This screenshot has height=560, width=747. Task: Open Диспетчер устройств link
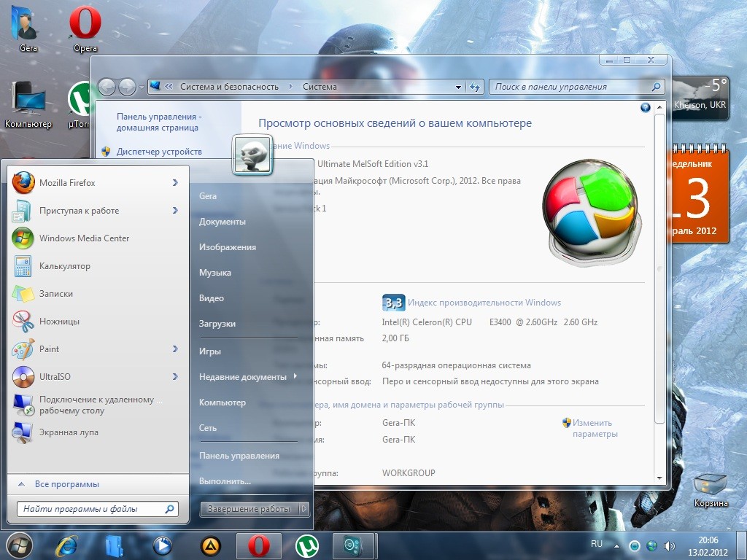159,152
